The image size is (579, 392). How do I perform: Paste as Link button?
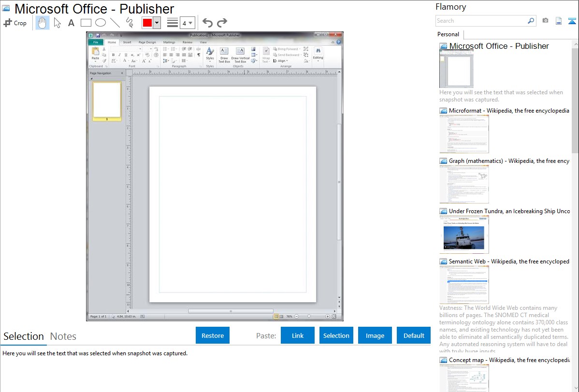pyautogui.click(x=298, y=335)
